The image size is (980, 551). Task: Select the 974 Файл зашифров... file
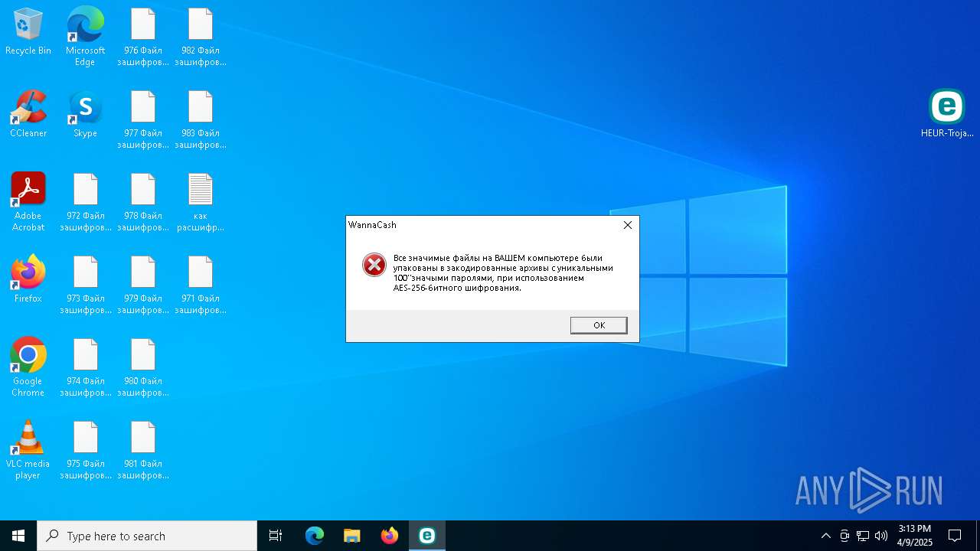(86, 367)
